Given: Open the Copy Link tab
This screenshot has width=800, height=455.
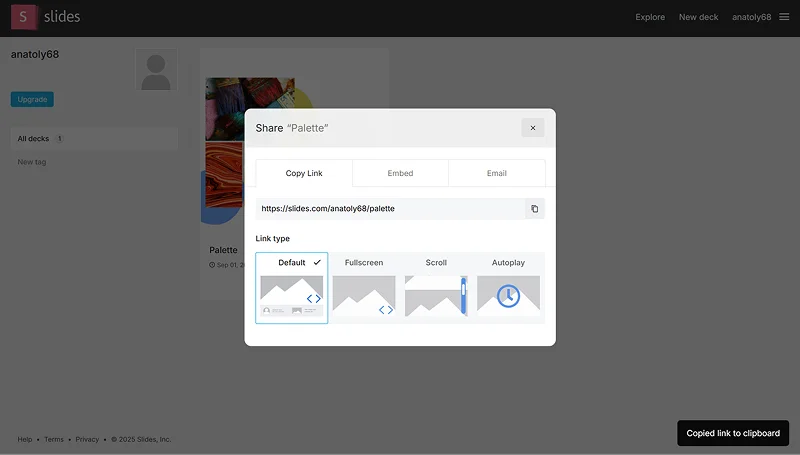Looking at the screenshot, I should pos(304,173).
